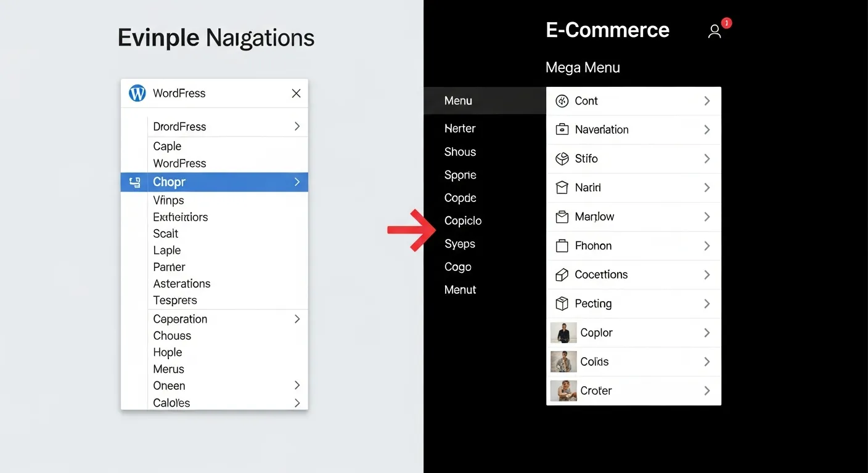
Task: Choose Scalt menu entry
Action: pos(165,234)
